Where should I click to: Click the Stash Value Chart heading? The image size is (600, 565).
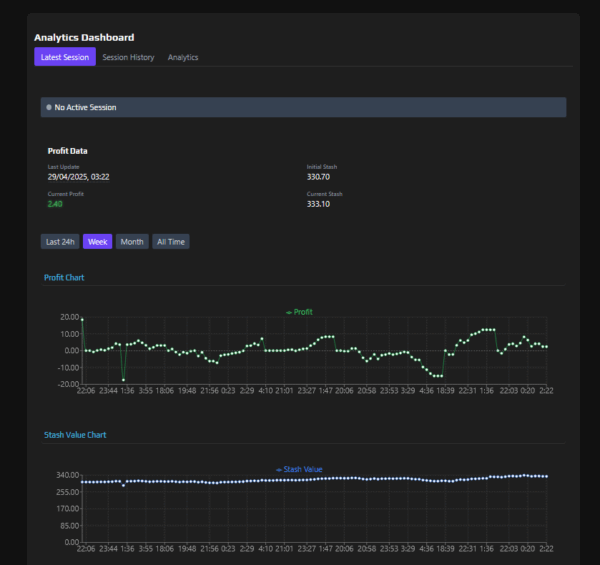(x=75, y=435)
